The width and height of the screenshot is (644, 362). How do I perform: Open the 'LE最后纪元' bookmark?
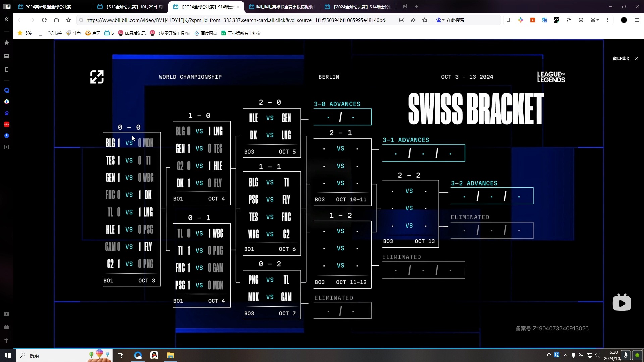click(x=132, y=33)
